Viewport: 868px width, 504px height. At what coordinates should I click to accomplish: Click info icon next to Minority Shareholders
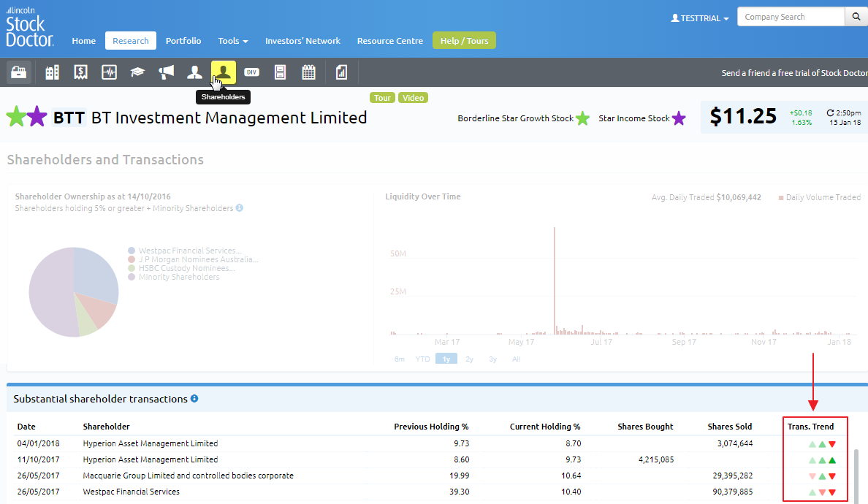pyautogui.click(x=239, y=208)
